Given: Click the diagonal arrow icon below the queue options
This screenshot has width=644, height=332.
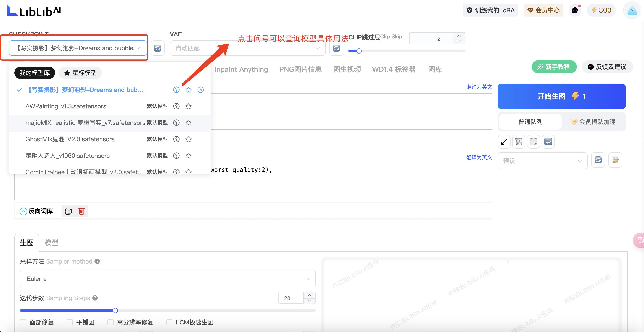Looking at the screenshot, I should 504,142.
